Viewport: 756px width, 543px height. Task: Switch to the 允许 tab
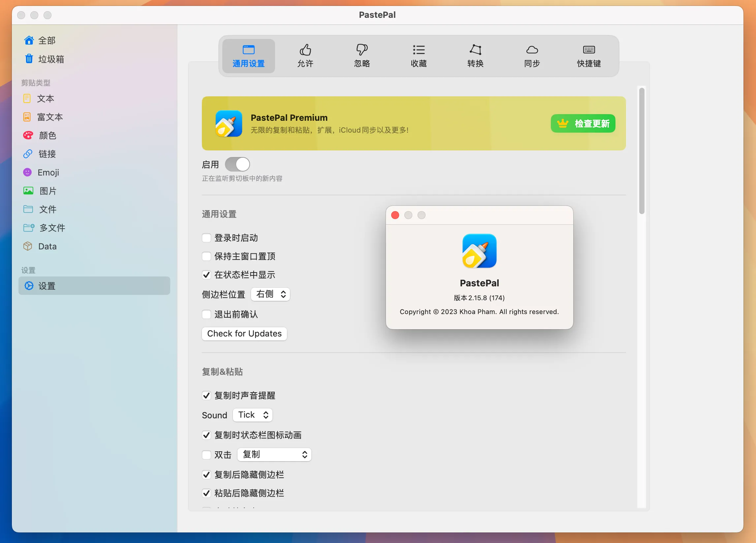click(x=305, y=56)
